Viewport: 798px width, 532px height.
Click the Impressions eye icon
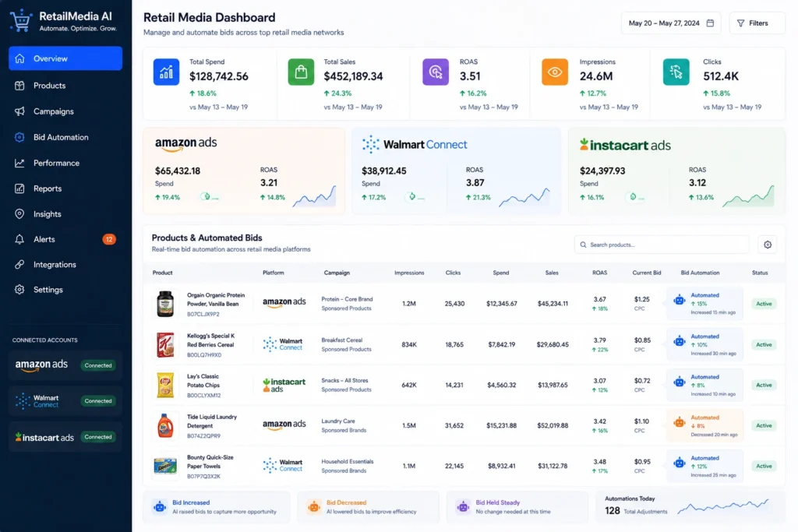point(555,72)
